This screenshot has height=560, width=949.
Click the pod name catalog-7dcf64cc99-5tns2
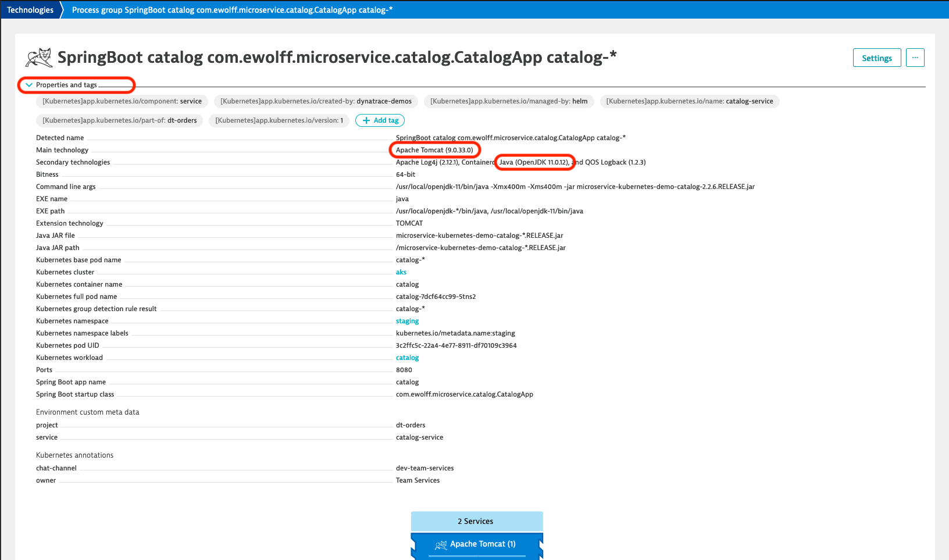click(x=436, y=297)
